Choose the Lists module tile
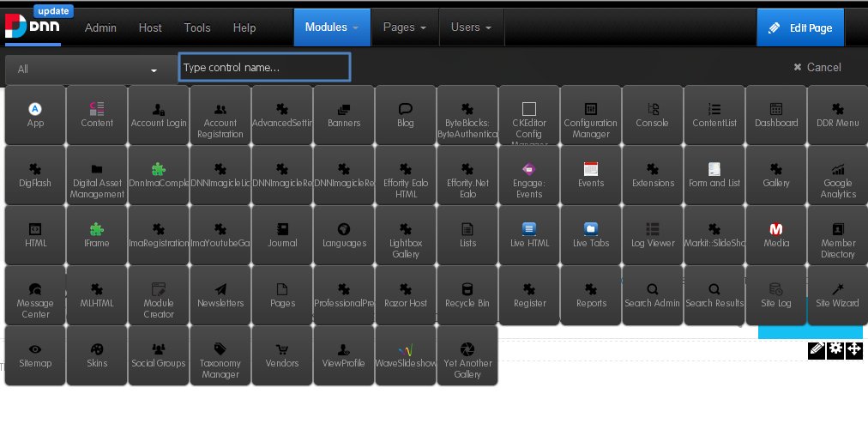The image size is (868, 424). [x=467, y=235]
